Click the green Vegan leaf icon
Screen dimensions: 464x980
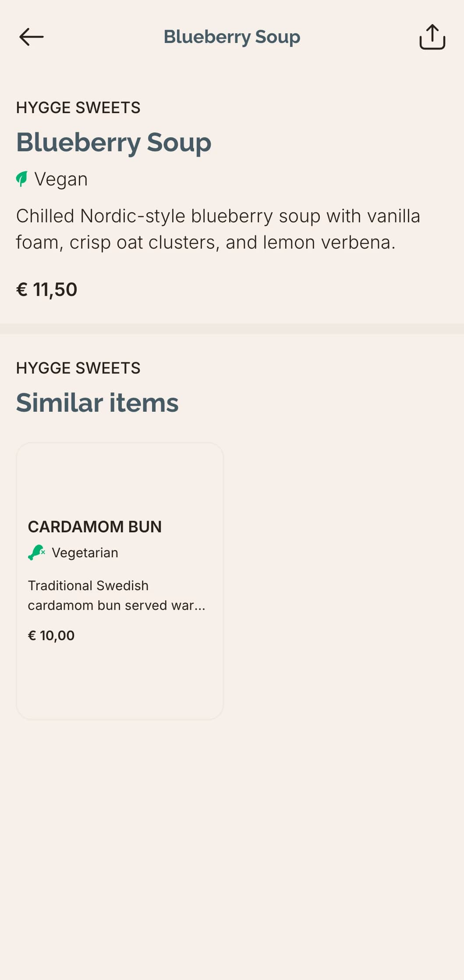pyautogui.click(x=21, y=179)
